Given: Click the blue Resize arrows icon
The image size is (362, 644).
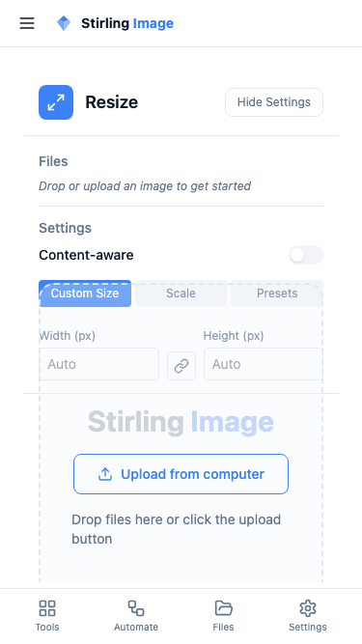Looking at the screenshot, I should 56,102.
